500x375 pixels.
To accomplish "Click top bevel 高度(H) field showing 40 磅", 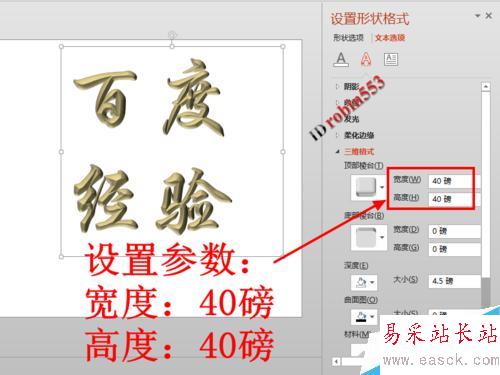I will coord(454,199).
